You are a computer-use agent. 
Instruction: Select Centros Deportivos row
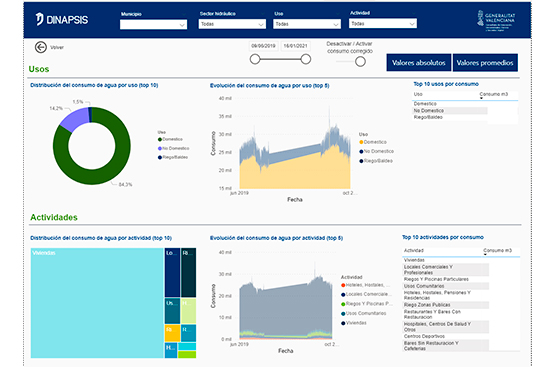point(461,336)
